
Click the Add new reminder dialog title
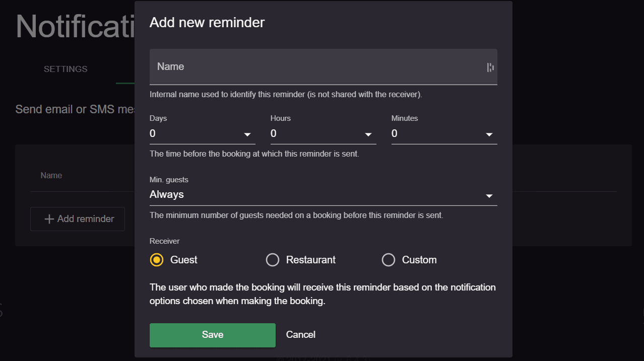[x=207, y=23]
